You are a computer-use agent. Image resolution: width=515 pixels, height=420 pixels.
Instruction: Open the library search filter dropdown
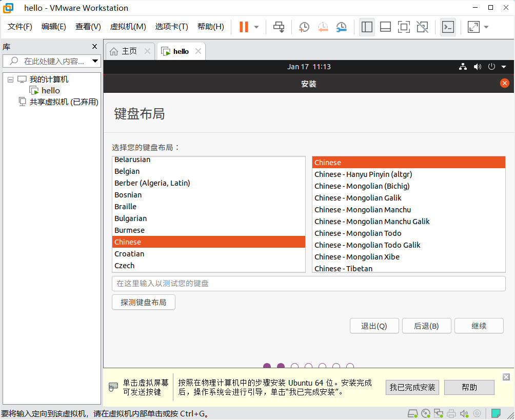95,61
